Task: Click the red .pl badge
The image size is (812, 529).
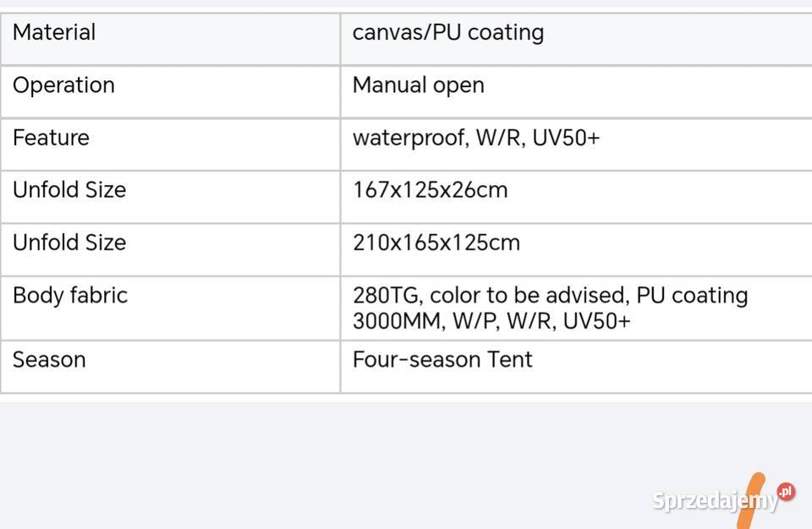Action: pos(787,491)
